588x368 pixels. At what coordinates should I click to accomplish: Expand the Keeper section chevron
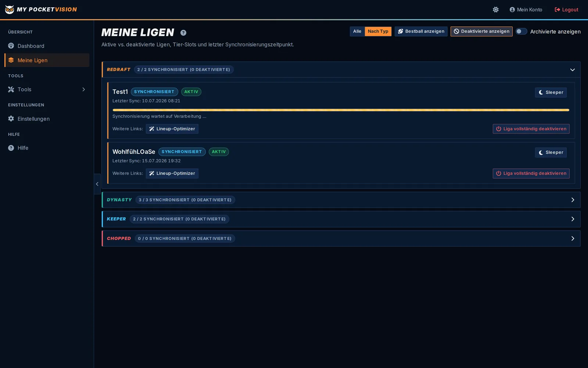[573, 219]
